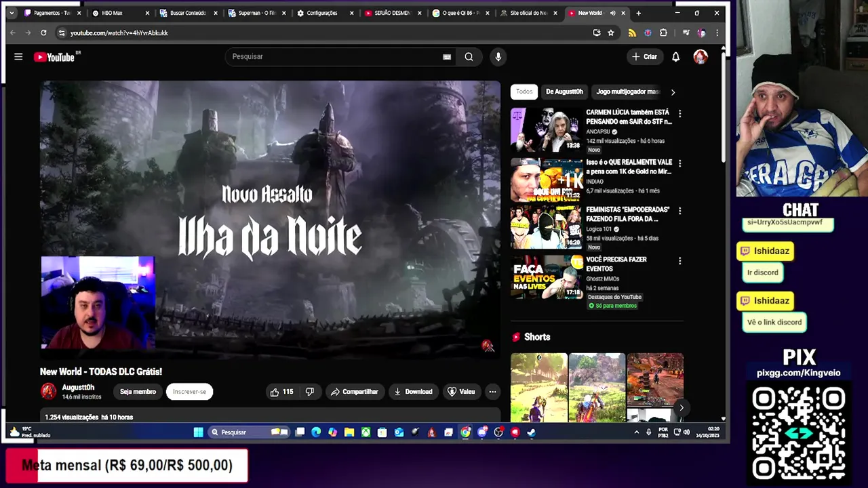The image size is (868, 488).
Task: Select the Jogo multijogador filter chip
Action: click(x=628, y=91)
